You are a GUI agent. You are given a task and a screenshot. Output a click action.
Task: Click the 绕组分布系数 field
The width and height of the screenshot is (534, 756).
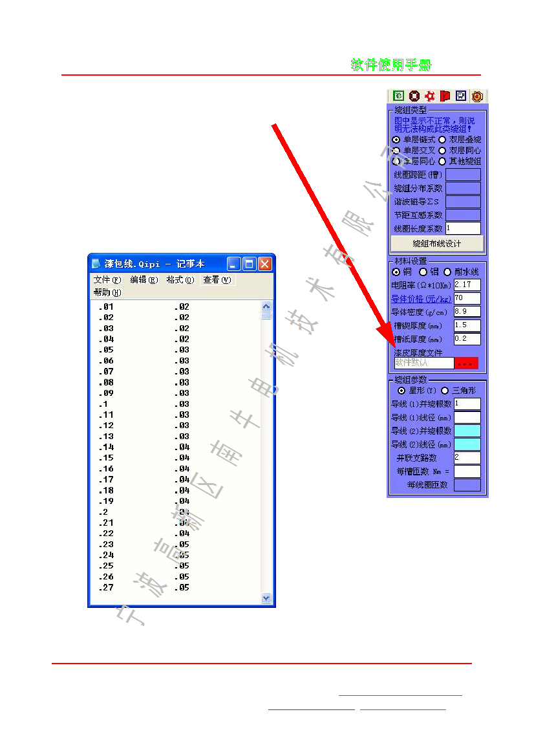tap(463, 188)
